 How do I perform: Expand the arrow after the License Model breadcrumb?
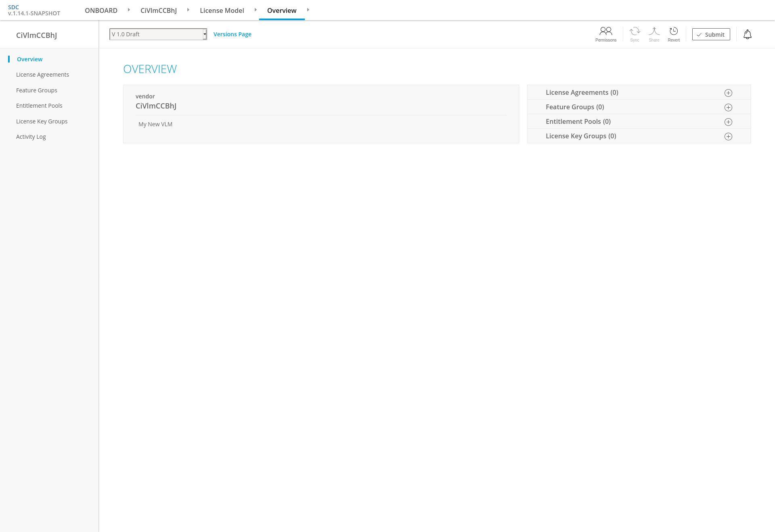tap(256, 10)
